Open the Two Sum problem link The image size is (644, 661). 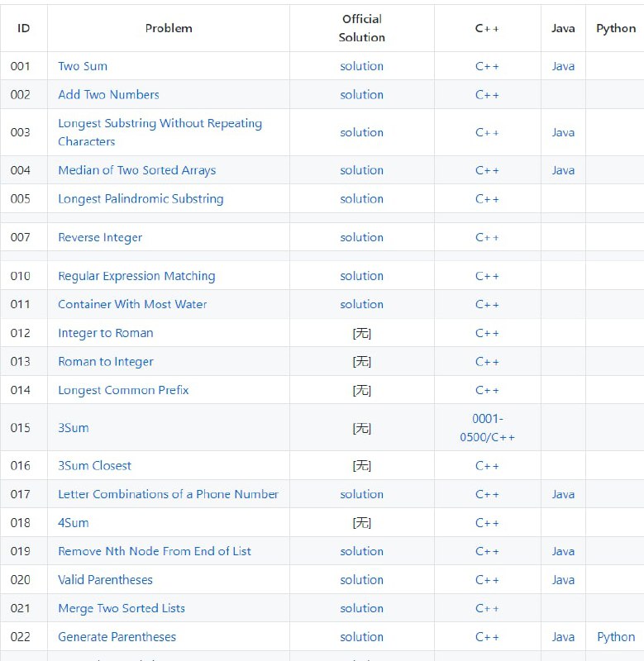[x=83, y=66]
